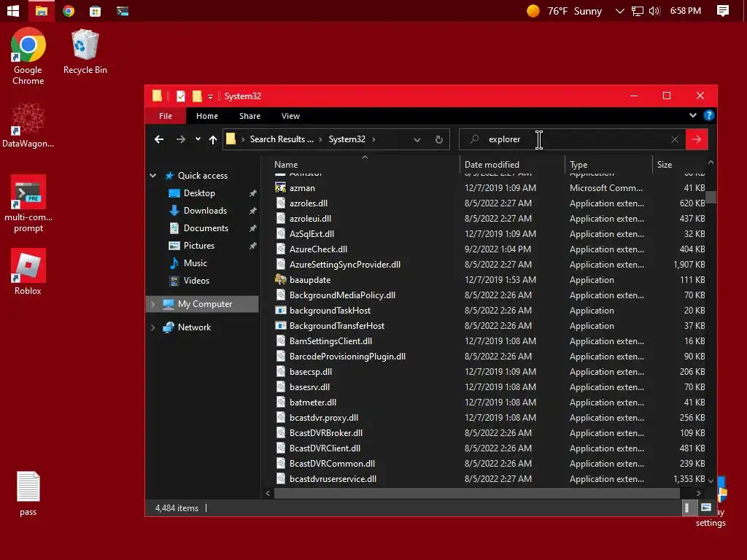Select the Roblox desktop shortcut
Screen dimensions: 747x560
[x=28, y=271]
